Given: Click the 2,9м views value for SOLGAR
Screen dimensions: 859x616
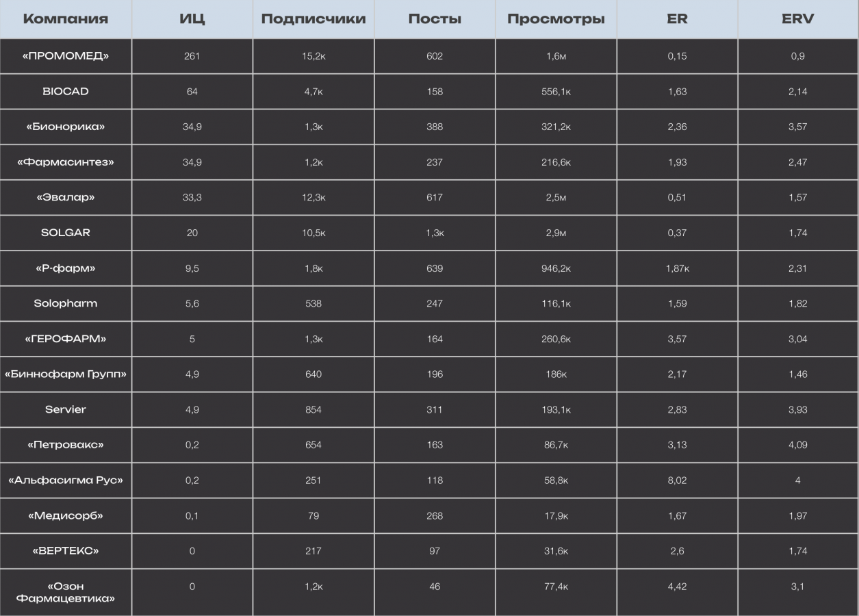Looking at the screenshot, I should point(556,233).
